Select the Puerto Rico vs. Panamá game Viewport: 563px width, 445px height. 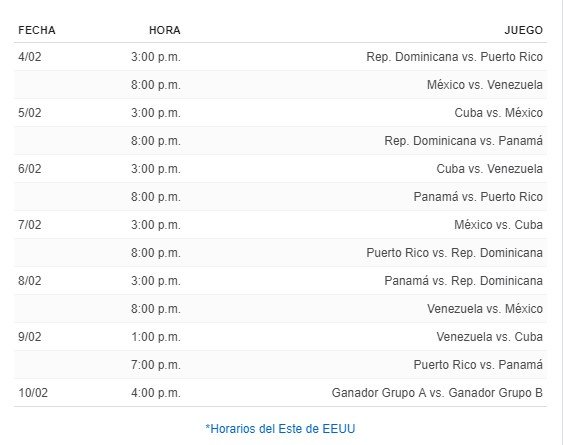pyautogui.click(x=478, y=365)
